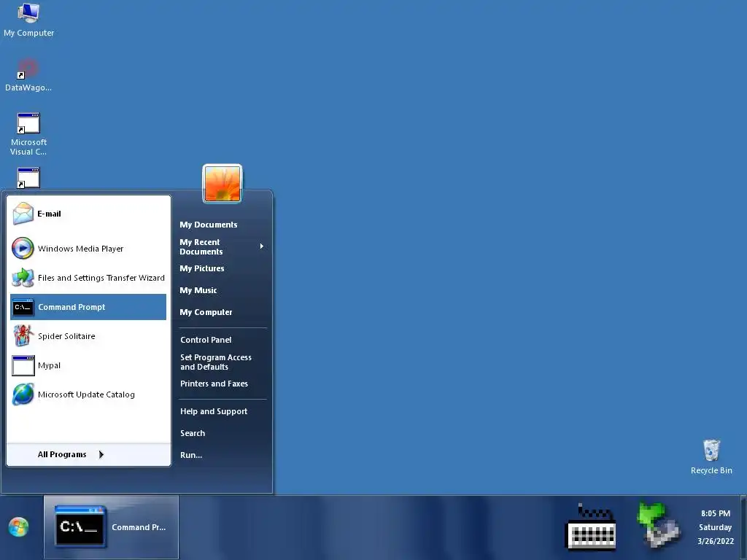
Task: Open Printers and Faxes
Action: [214, 384]
